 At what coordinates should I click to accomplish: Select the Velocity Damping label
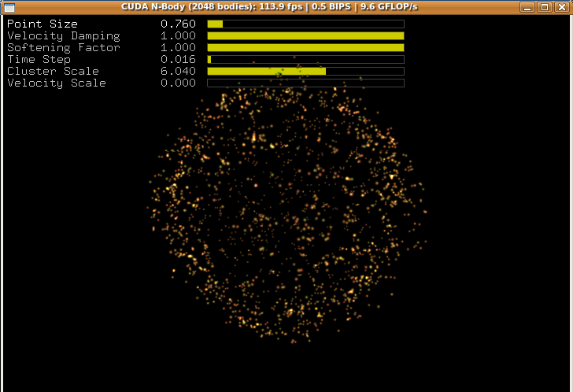tap(64, 36)
